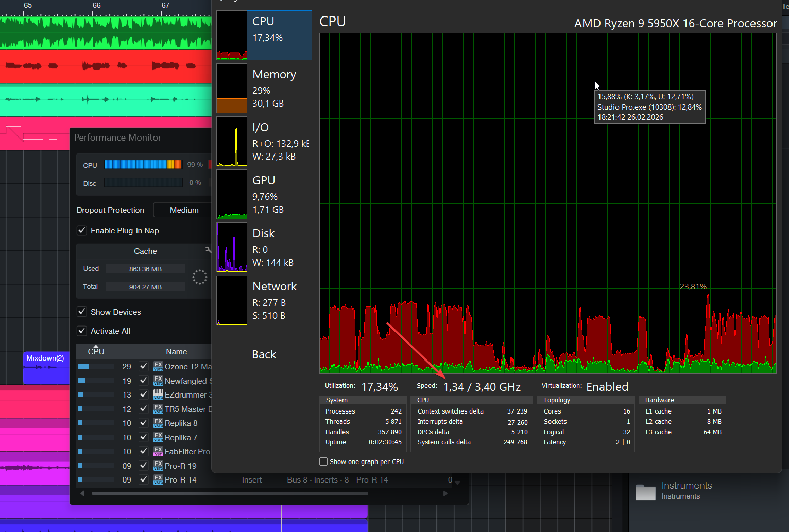Screen dimensions: 789x532
Task: Switch to the Memory tab in Task Manager
Action: coord(264,88)
